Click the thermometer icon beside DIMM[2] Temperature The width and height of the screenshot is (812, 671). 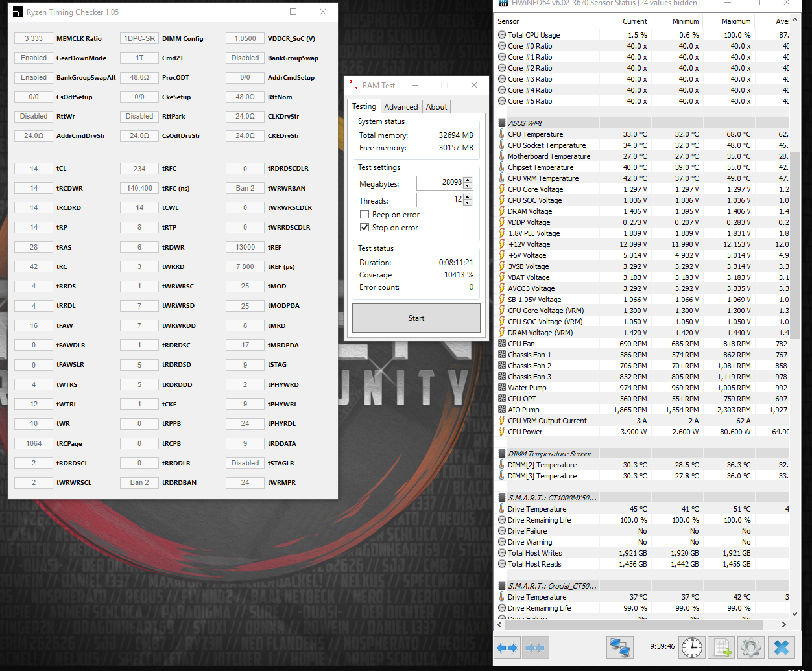click(502, 465)
